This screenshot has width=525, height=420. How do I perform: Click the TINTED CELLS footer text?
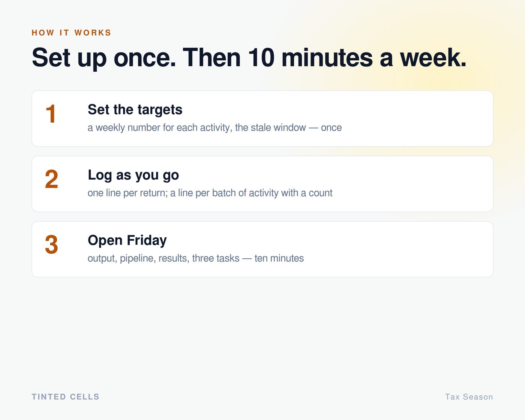pyautogui.click(x=65, y=397)
